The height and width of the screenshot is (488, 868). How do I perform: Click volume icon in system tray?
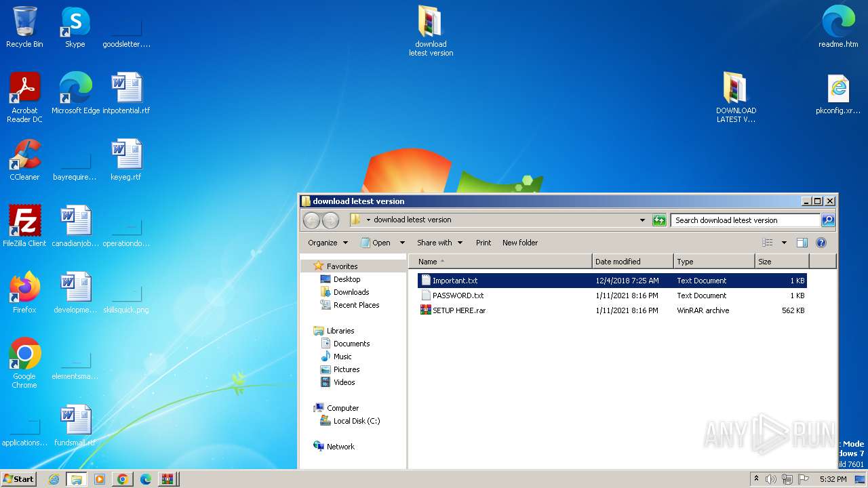tap(771, 479)
